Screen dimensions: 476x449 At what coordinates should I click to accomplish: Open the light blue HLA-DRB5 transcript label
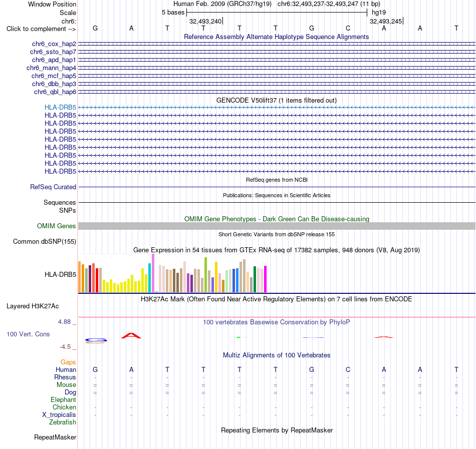[x=61, y=107]
